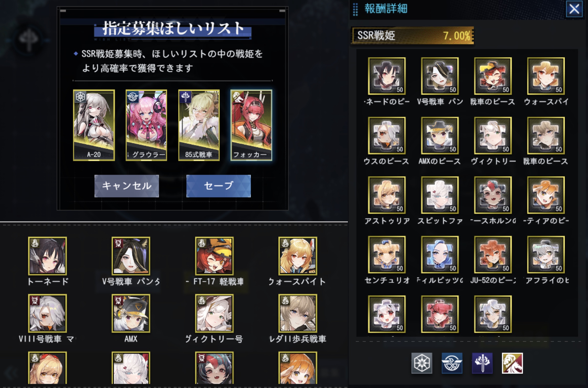Close the 報酬詳細 panel
The image size is (588, 388).
tap(574, 9)
